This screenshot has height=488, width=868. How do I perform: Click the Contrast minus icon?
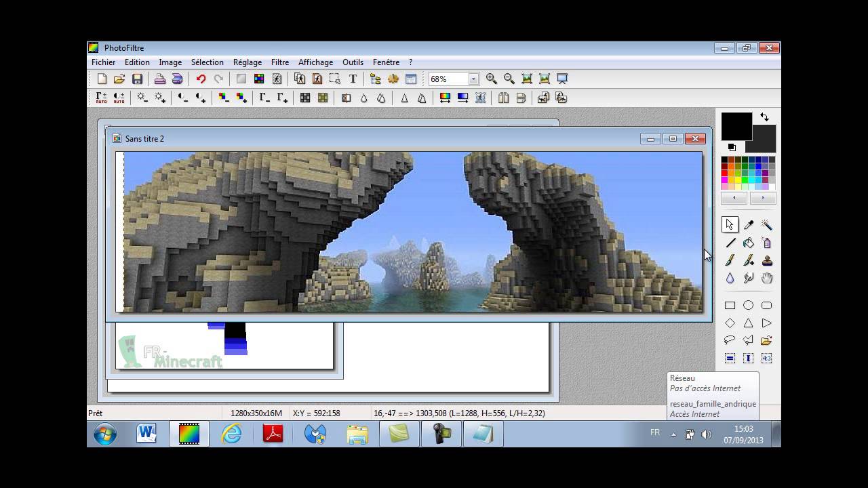pos(183,98)
